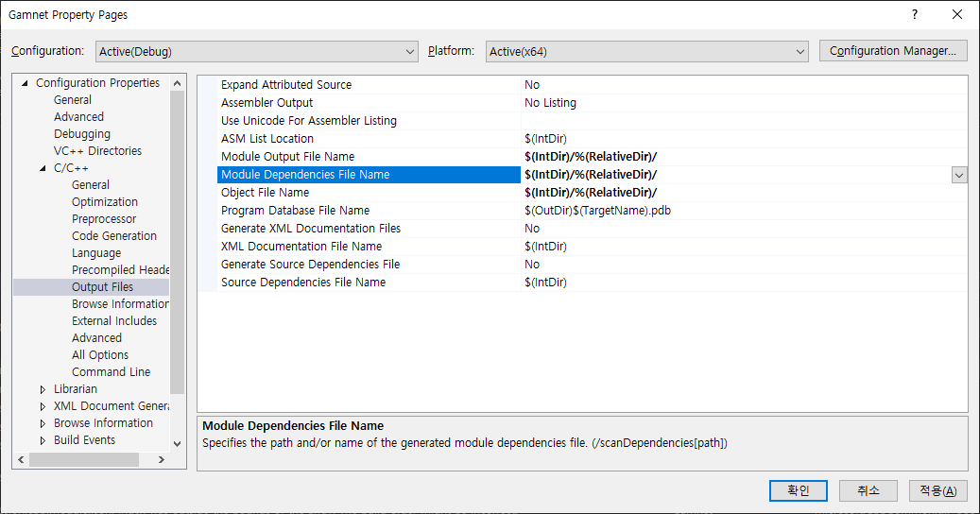Image resolution: width=980 pixels, height=514 pixels.
Task: Expand the Browse Information root node
Action: click(x=43, y=422)
